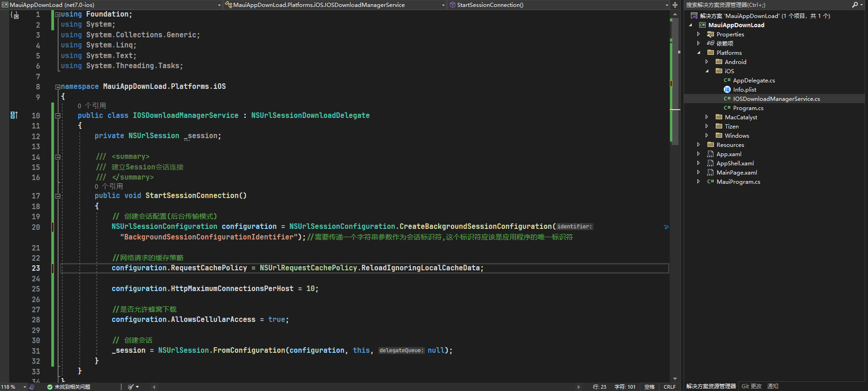The width and height of the screenshot is (868, 391).
Task: Place cursor on line 25 HttpMaximumConnectionsPerHost
Action: pyautogui.click(x=215, y=289)
